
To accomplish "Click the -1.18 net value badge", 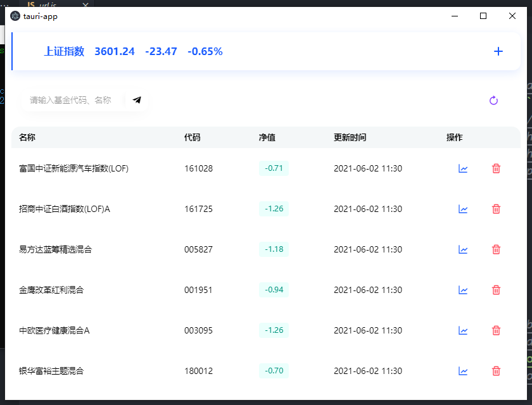I will (x=274, y=249).
